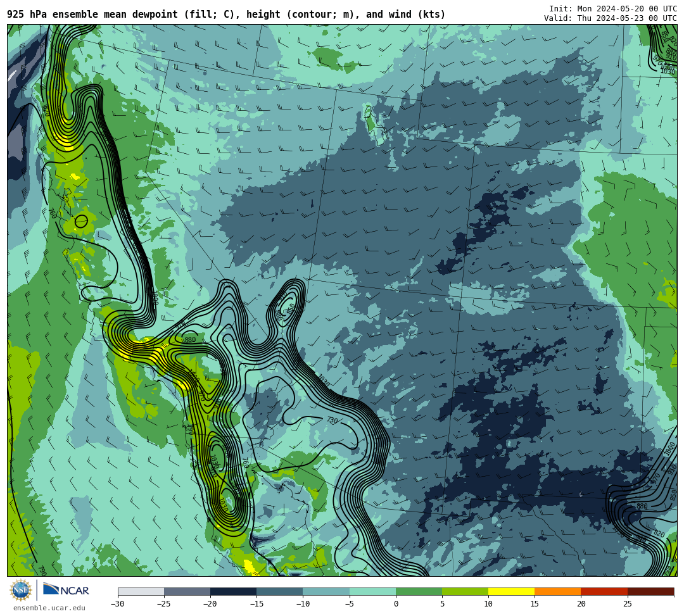Click the 0 to 5 green swatch
The width and height of the screenshot is (684, 616).
tap(419, 591)
